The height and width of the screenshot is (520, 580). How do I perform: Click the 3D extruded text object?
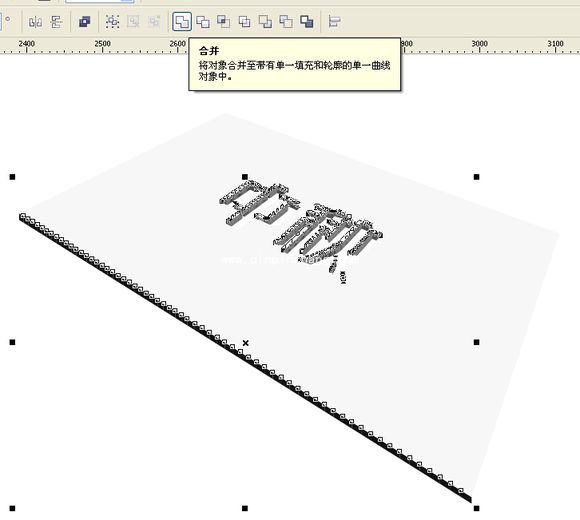click(x=300, y=233)
